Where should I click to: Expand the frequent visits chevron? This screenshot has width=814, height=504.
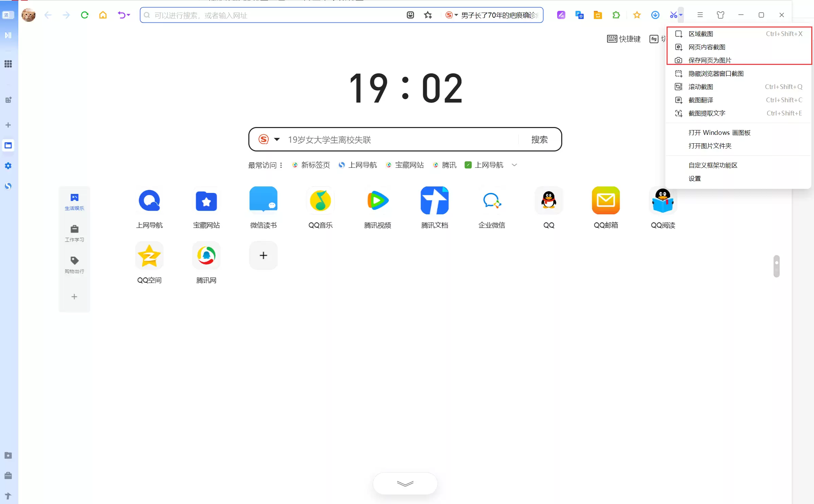click(x=514, y=165)
